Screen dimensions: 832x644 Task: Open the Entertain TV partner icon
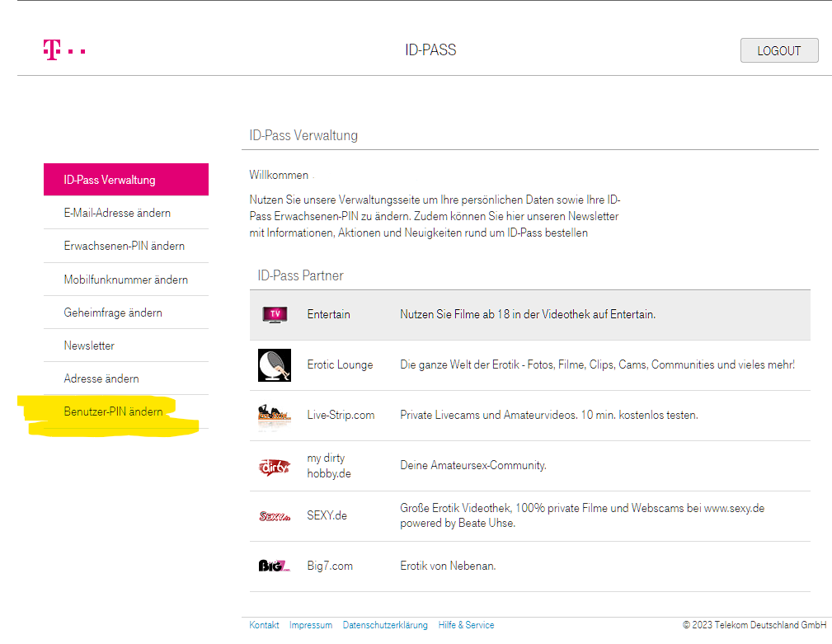275,314
